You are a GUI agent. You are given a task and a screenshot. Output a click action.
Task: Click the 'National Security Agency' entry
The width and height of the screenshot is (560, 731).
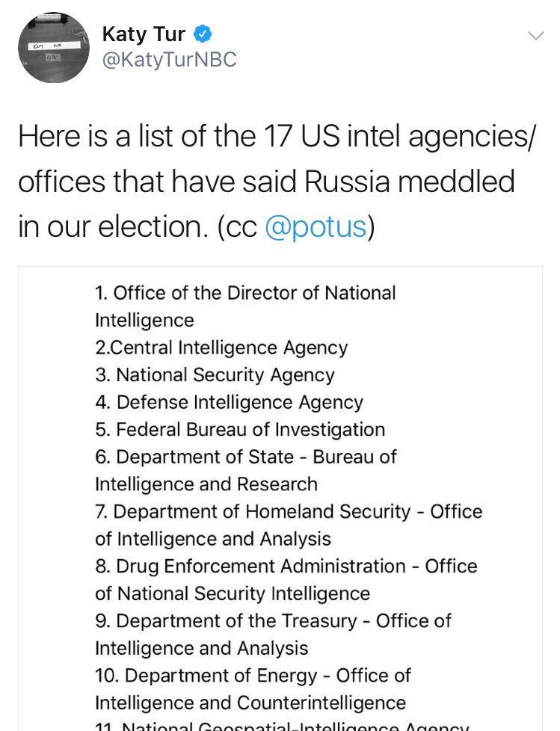tap(215, 374)
